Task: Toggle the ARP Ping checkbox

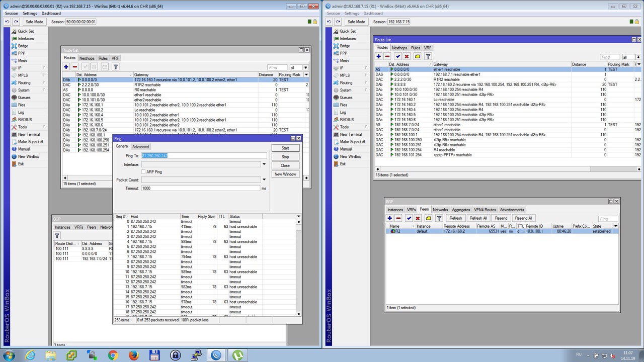Action: coord(143,172)
